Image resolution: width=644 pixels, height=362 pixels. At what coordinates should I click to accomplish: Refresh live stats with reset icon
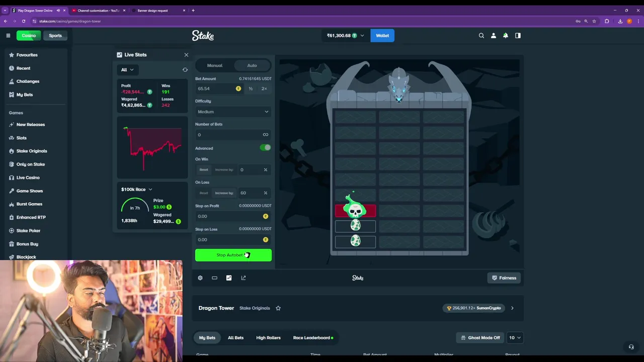coord(185,70)
